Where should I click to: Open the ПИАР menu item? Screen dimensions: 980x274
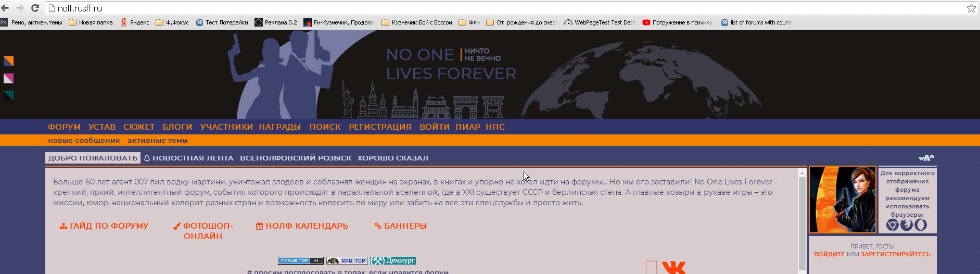(x=468, y=127)
